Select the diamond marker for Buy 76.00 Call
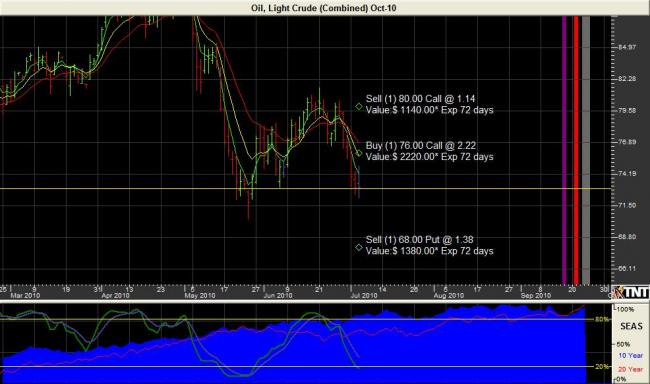 [x=359, y=153]
